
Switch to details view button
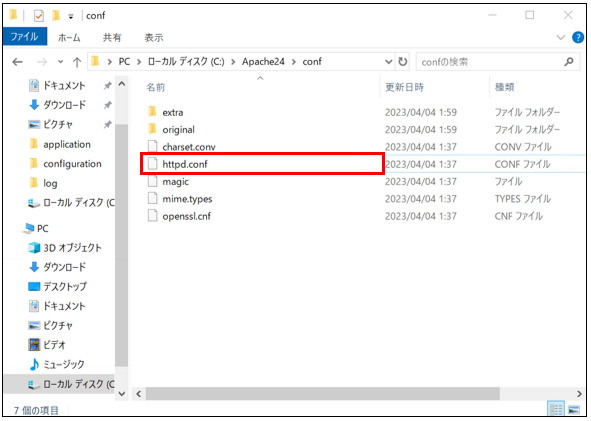point(556,409)
